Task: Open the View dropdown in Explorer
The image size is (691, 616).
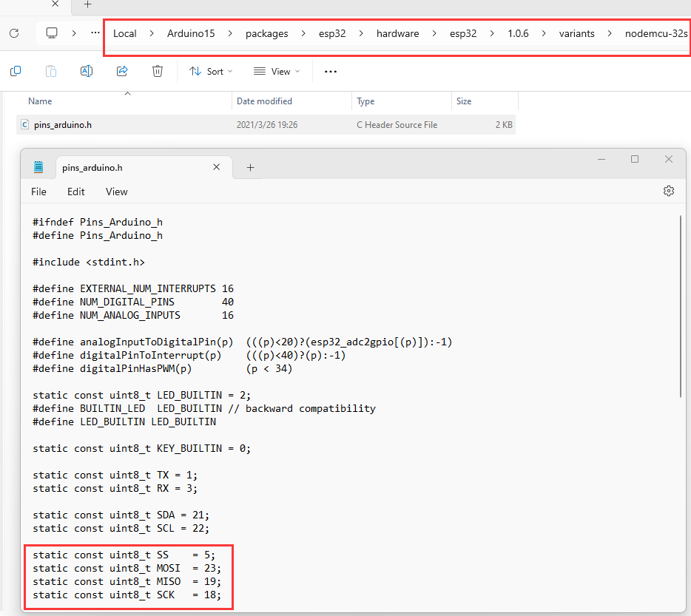Action: [277, 71]
